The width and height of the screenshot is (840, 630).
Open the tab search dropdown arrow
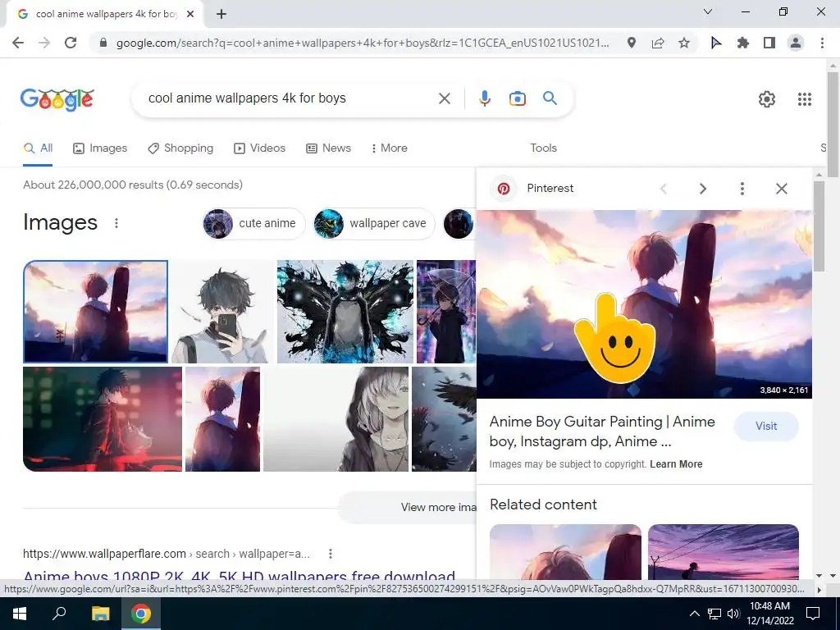[x=708, y=11]
